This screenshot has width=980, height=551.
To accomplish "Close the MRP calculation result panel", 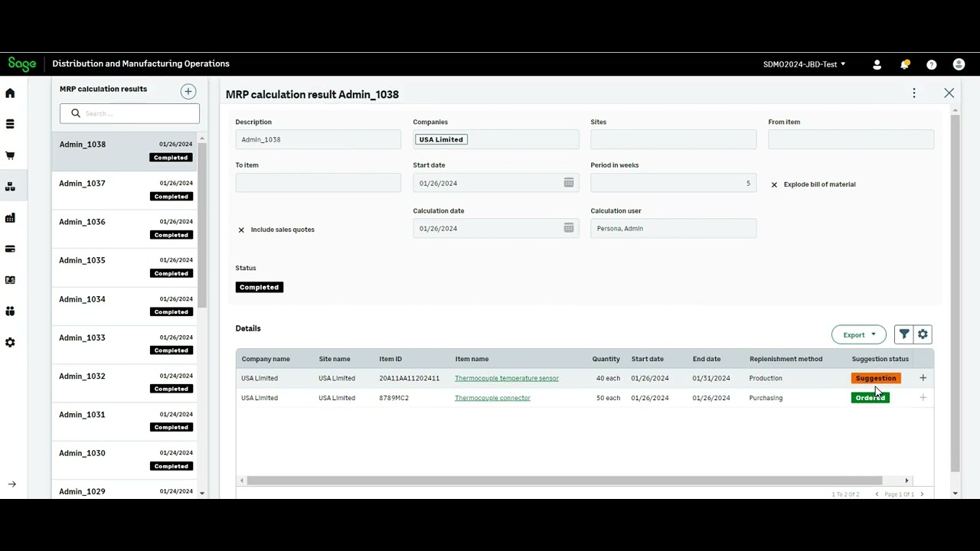I will [x=949, y=93].
